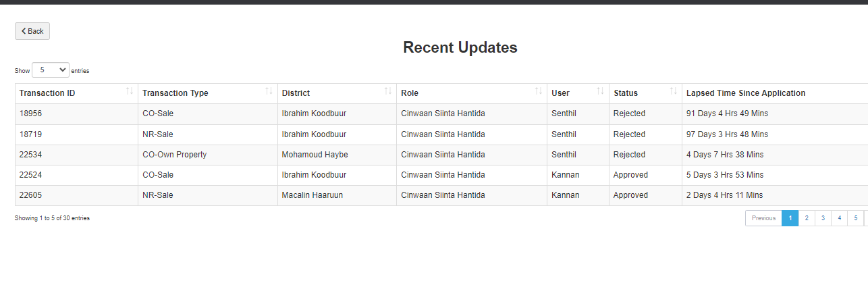This screenshot has width=868, height=306.
Task: Select current page 1 button
Action: point(790,218)
